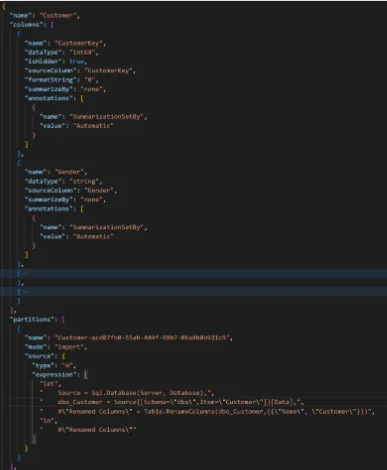This screenshot has height=470, width=387.
Task: Click the "sourceColumn": "Gender" line
Action: pyautogui.click(x=71, y=190)
